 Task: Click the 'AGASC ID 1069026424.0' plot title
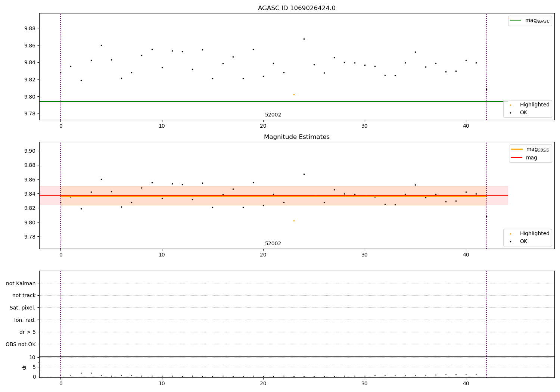296,8
